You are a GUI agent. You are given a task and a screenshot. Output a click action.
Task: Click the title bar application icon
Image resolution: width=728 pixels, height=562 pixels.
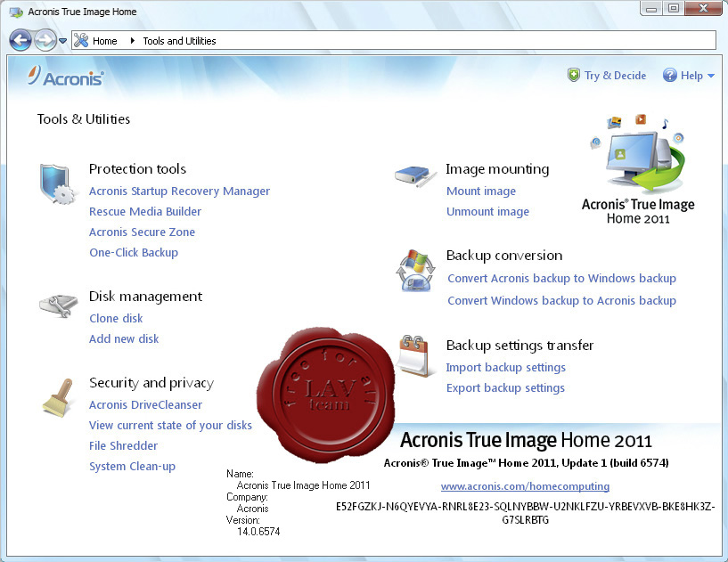[x=16, y=12]
